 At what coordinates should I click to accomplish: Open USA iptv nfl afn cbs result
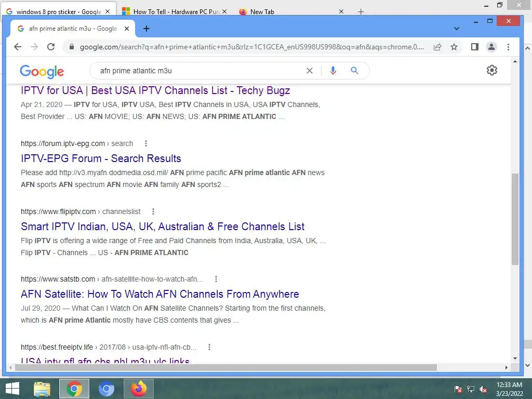pos(105,361)
